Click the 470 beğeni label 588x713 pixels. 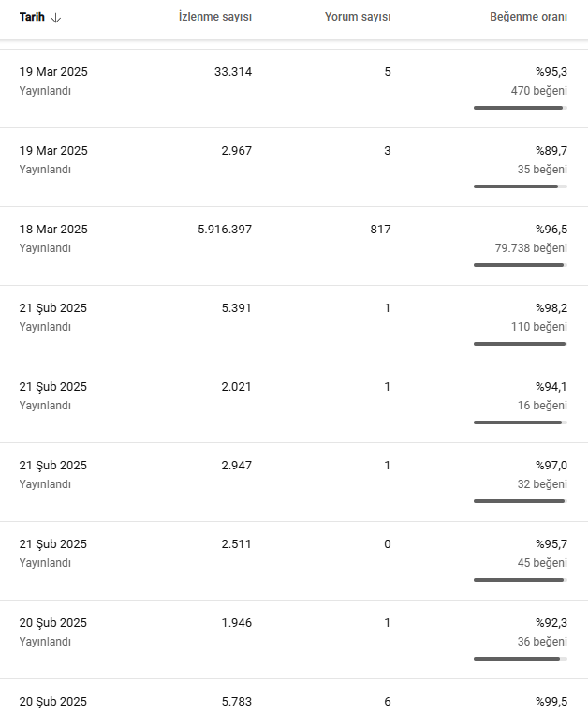(539, 91)
